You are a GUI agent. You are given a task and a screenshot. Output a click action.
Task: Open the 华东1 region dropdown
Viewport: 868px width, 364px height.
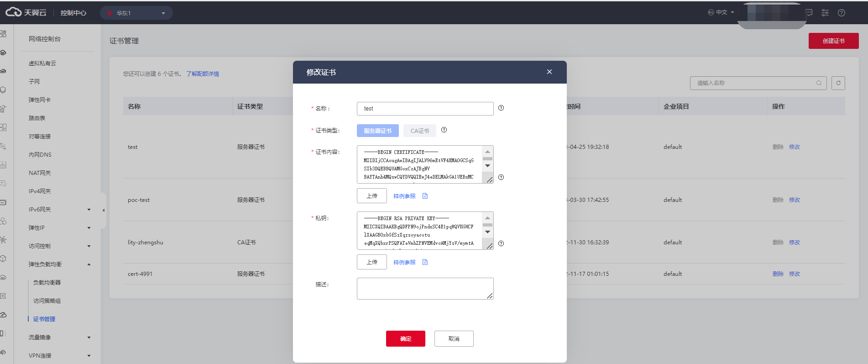pos(136,13)
